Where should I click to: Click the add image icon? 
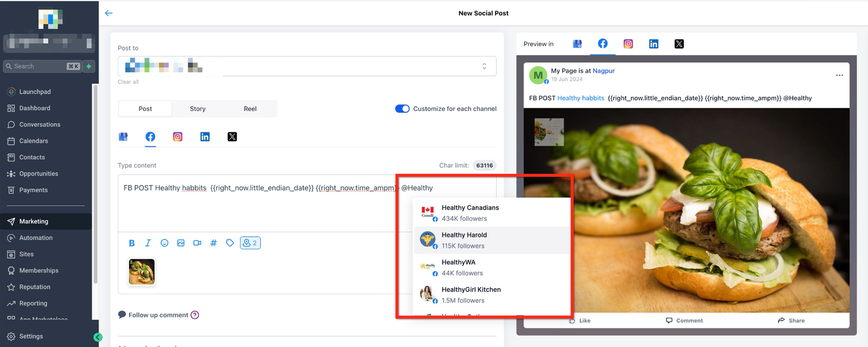[x=181, y=243]
